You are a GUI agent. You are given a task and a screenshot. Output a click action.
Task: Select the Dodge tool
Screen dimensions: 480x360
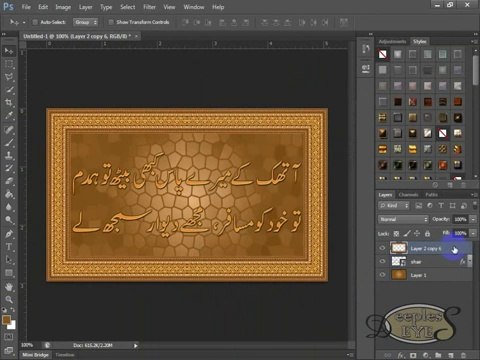[9, 220]
